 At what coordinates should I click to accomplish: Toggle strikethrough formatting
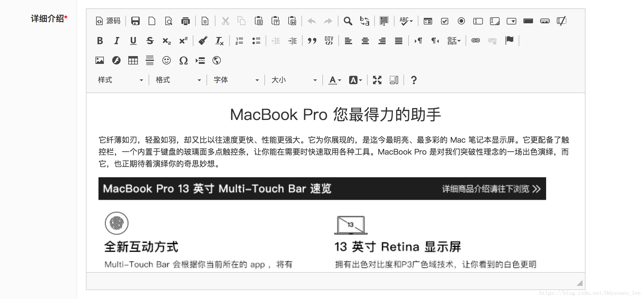[150, 41]
